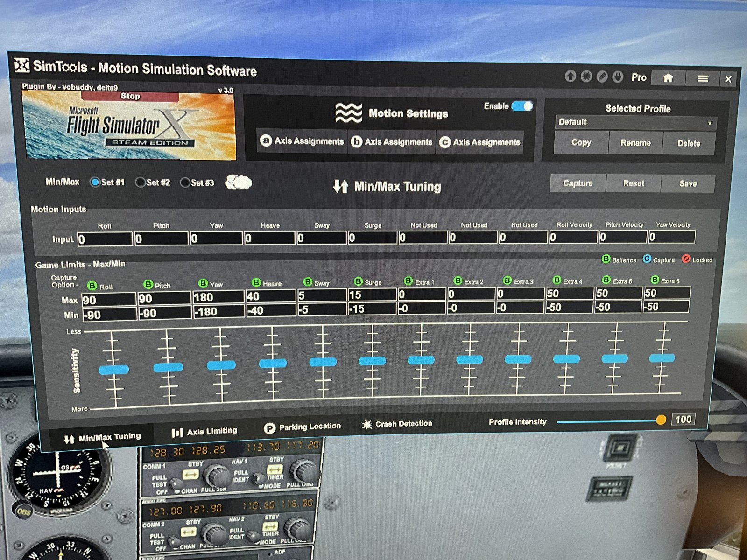This screenshot has width=747, height=560.
Task: Switch to the Crash Detection tab
Action: (397, 424)
